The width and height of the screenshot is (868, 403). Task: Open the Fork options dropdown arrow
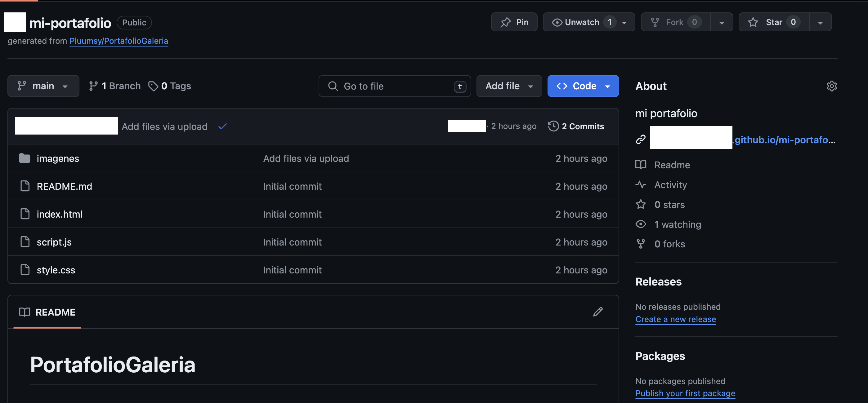point(722,23)
